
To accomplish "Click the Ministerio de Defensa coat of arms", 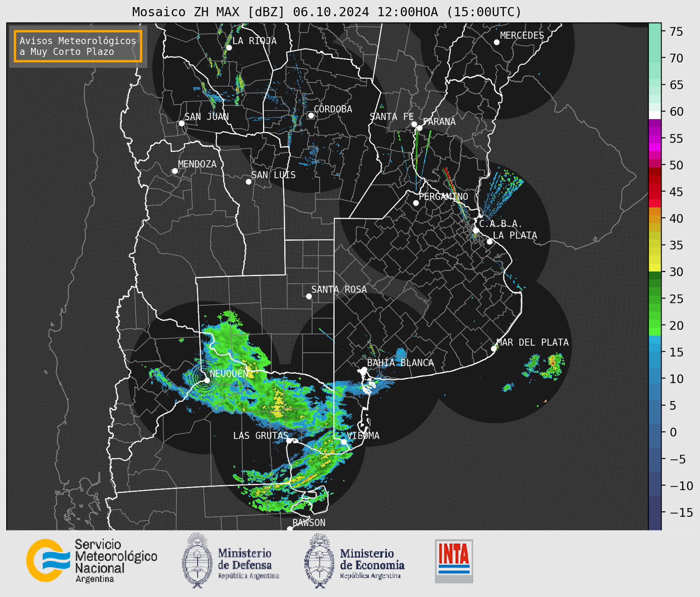I will (197, 560).
